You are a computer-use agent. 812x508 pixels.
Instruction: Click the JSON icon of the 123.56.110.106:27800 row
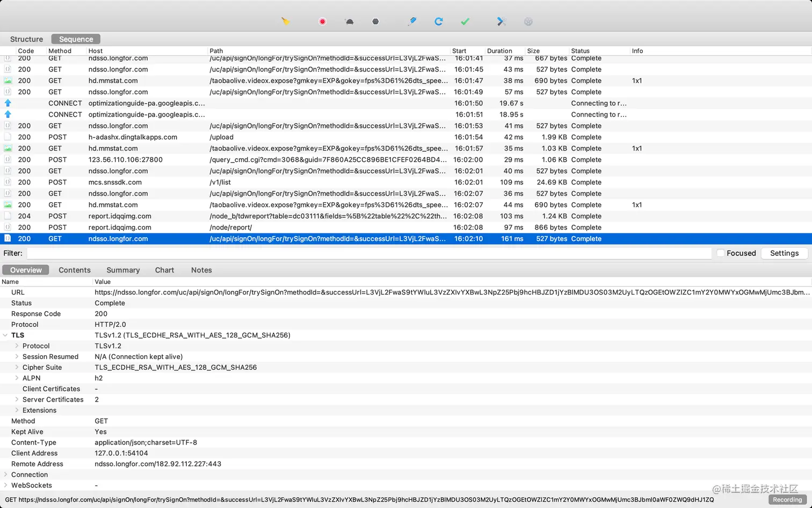point(8,160)
